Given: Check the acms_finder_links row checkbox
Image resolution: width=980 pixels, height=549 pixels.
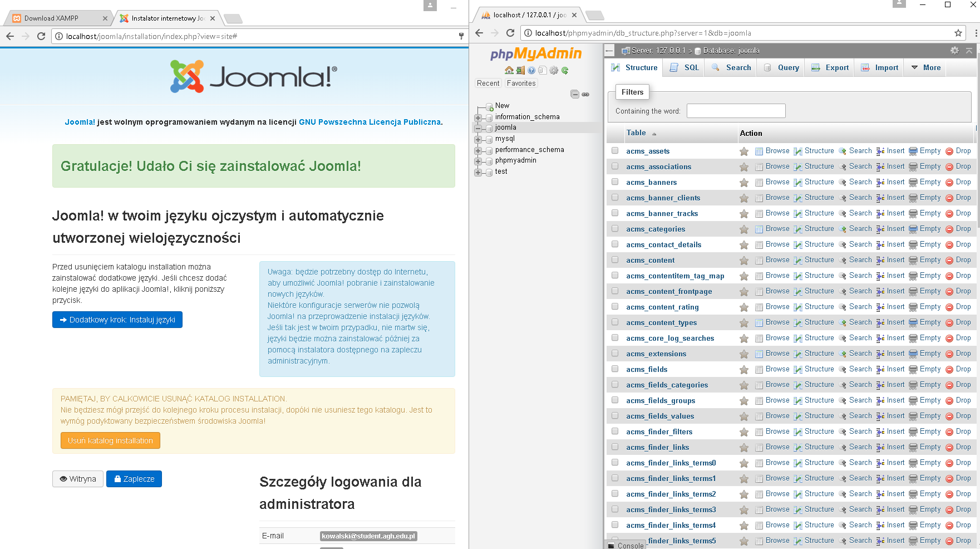Looking at the screenshot, I should click(615, 447).
